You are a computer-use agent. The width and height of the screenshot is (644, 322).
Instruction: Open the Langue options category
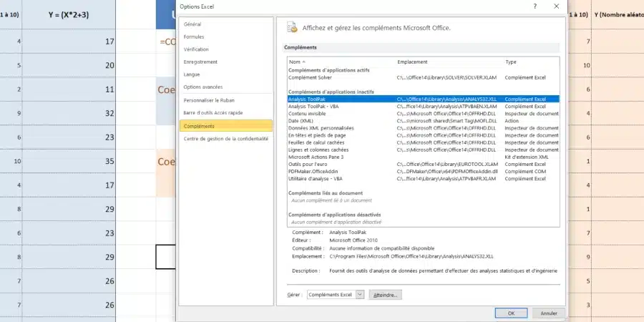pos(226,74)
